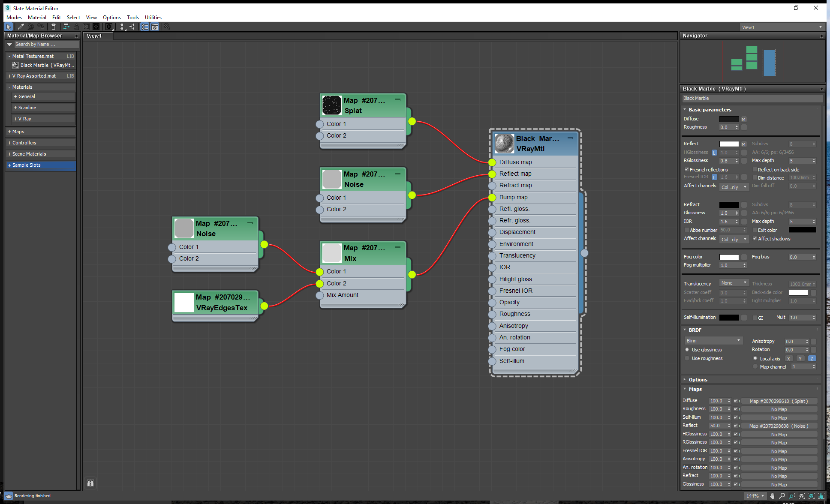Activate the Zoom magnifier tool
The image size is (830, 504).
pyautogui.click(x=782, y=496)
